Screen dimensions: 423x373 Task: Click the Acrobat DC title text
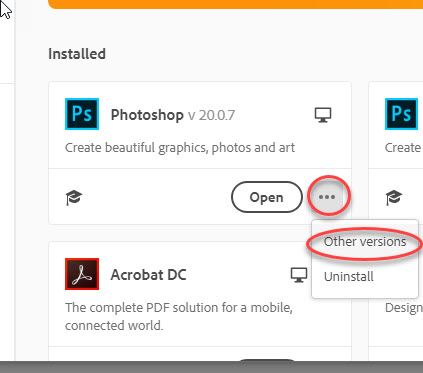[148, 275]
